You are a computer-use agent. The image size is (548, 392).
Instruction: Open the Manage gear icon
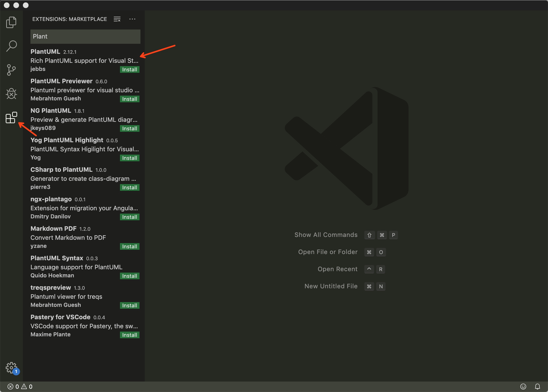[11, 368]
